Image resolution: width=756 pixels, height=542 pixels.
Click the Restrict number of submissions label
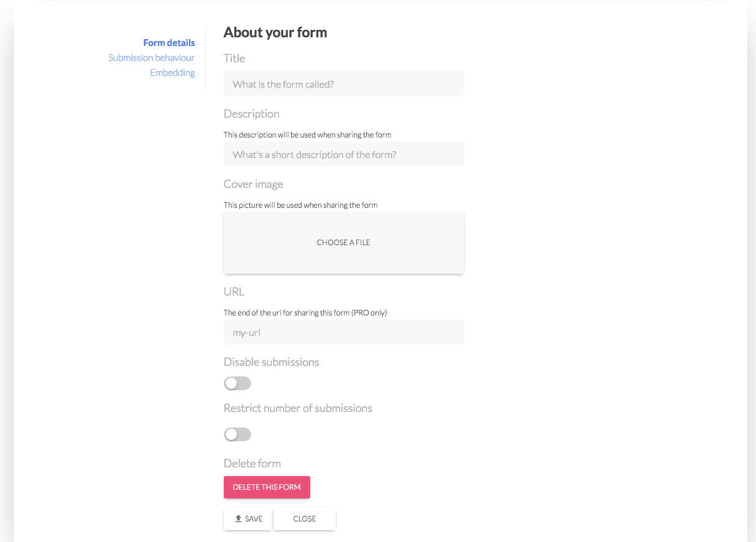[x=298, y=408]
